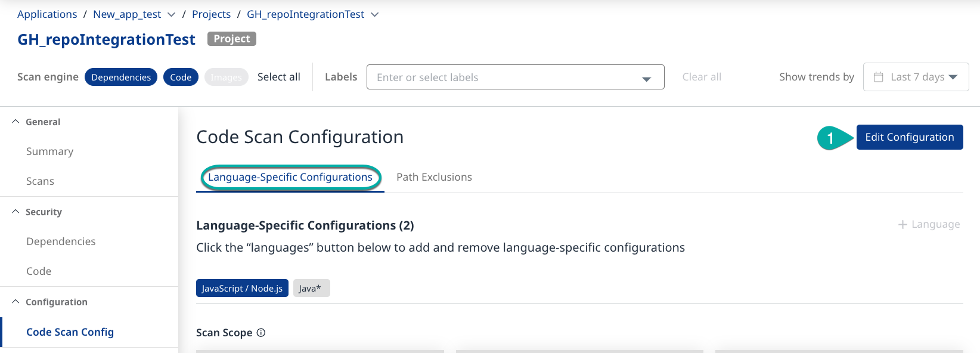Open the GH_repoIntegrationTest project switcher chevron
This screenshot has width=980, height=353.
point(375,14)
